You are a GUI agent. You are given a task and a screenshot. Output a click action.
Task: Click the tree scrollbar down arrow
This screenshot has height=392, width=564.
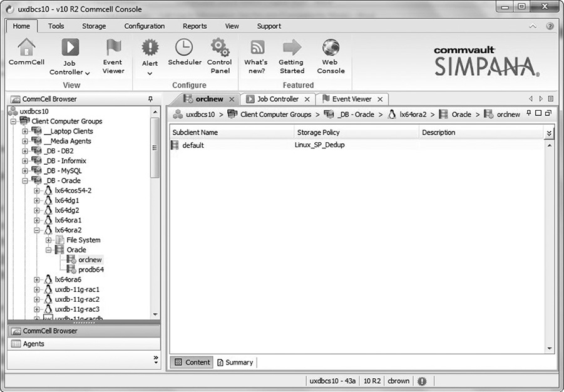(x=155, y=314)
